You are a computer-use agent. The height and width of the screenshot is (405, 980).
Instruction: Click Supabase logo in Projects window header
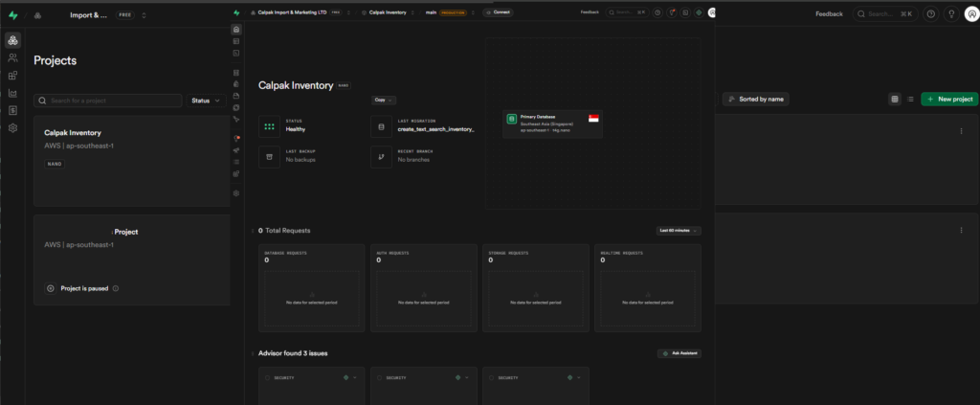tap(13, 15)
